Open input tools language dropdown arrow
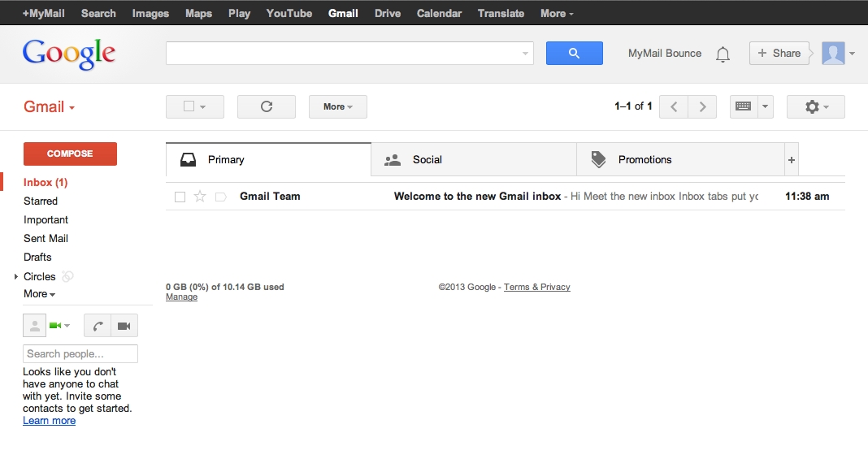 coord(765,106)
